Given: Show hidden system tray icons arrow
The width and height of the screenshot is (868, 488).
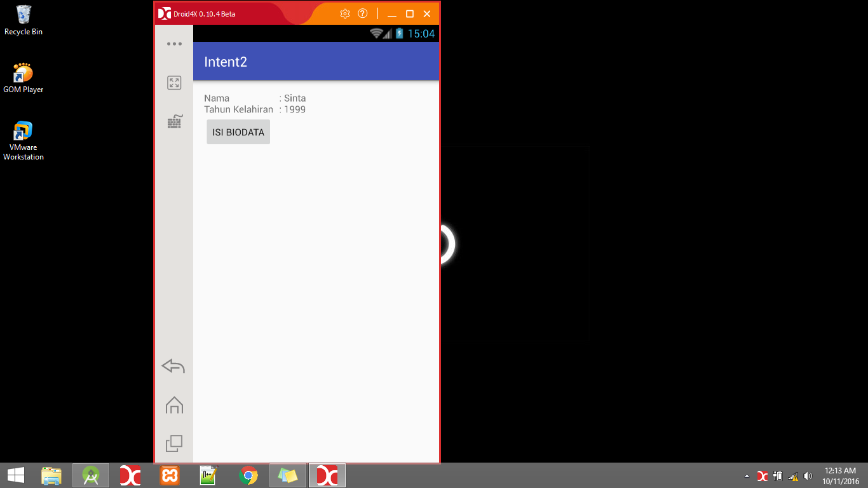Looking at the screenshot, I should pos(747,476).
